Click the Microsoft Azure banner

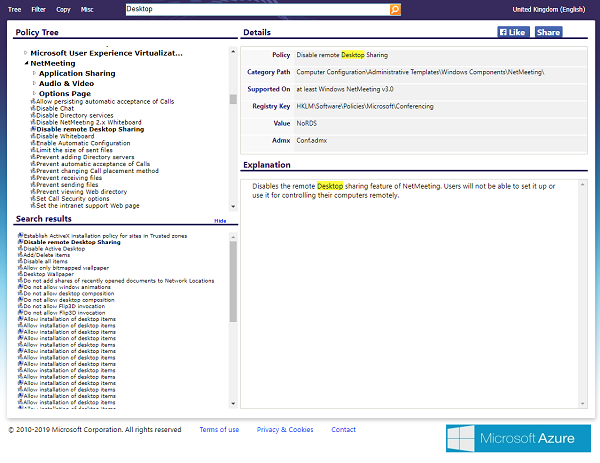pyautogui.click(x=518, y=438)
